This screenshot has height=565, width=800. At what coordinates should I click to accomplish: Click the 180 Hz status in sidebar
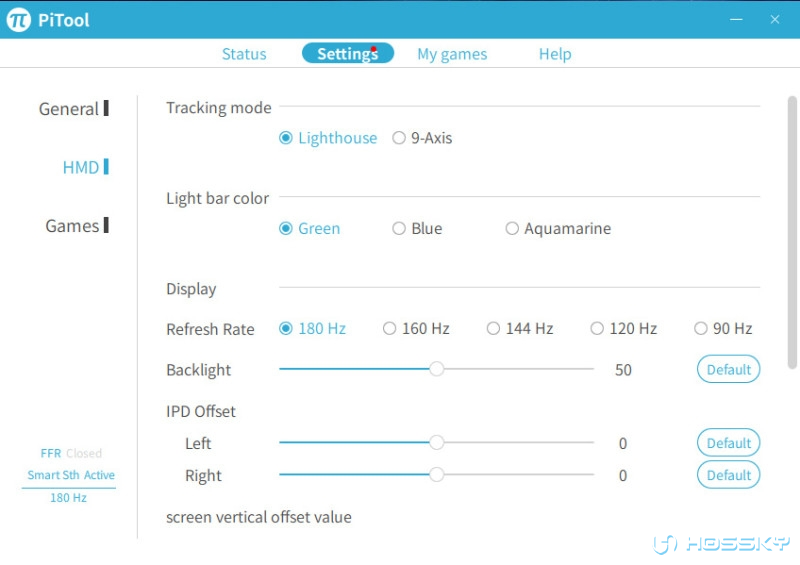tap(68, 498)
